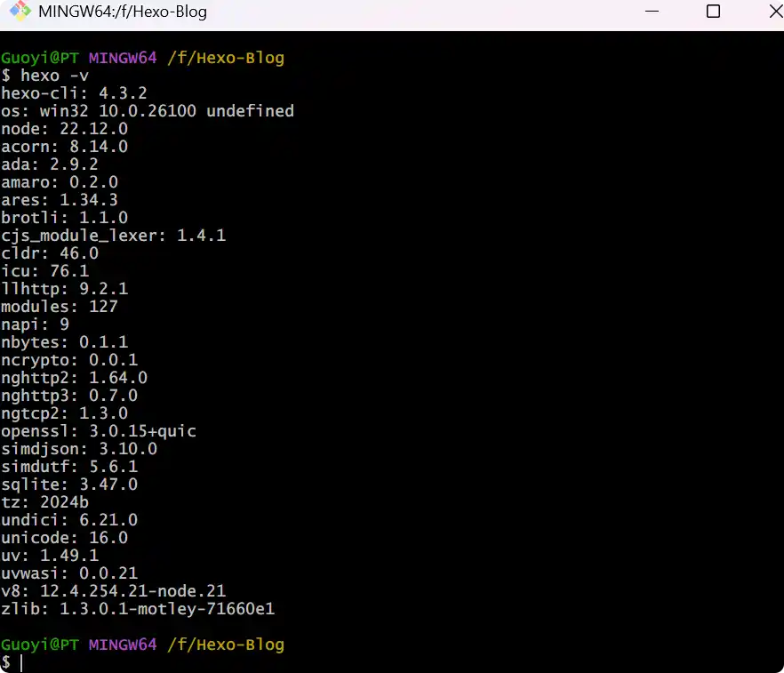Click the 'brotli: 1.1.0' line
Viewport: 784px width, 673px height.
tap(65, 218)
